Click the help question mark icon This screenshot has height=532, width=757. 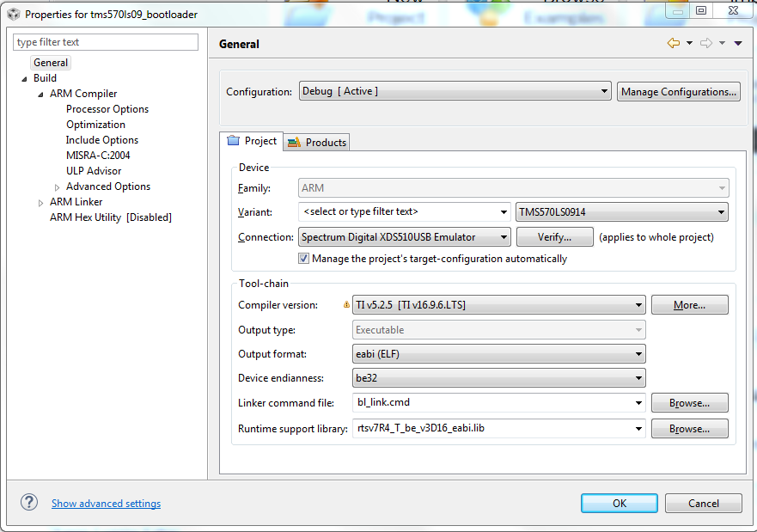29,502
